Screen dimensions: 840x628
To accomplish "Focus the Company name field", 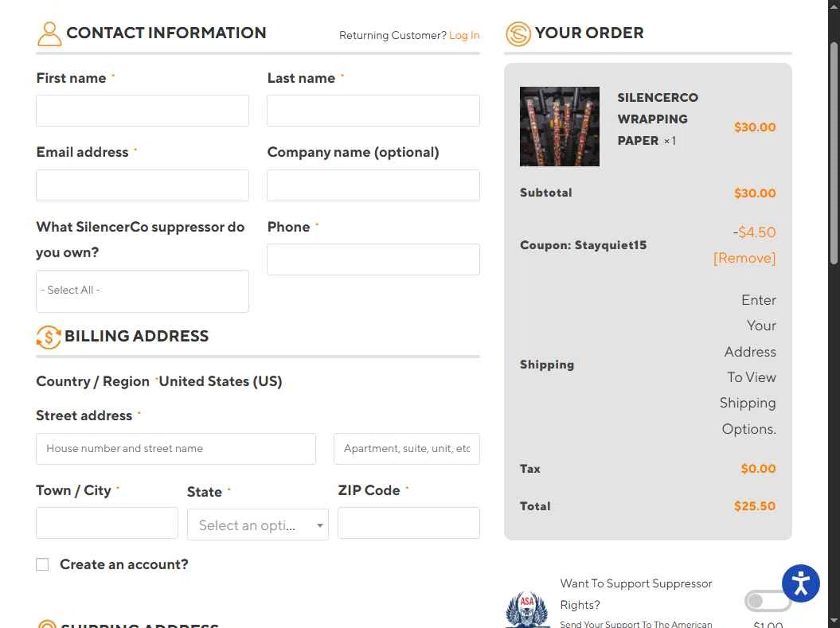I will click(x=373, y=185).
